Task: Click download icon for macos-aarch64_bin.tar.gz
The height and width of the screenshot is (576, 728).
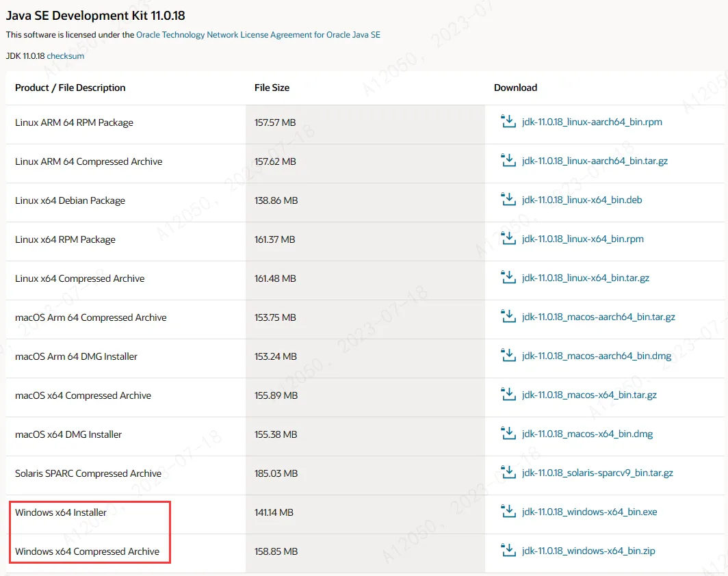Action: [x=508, y=317]
